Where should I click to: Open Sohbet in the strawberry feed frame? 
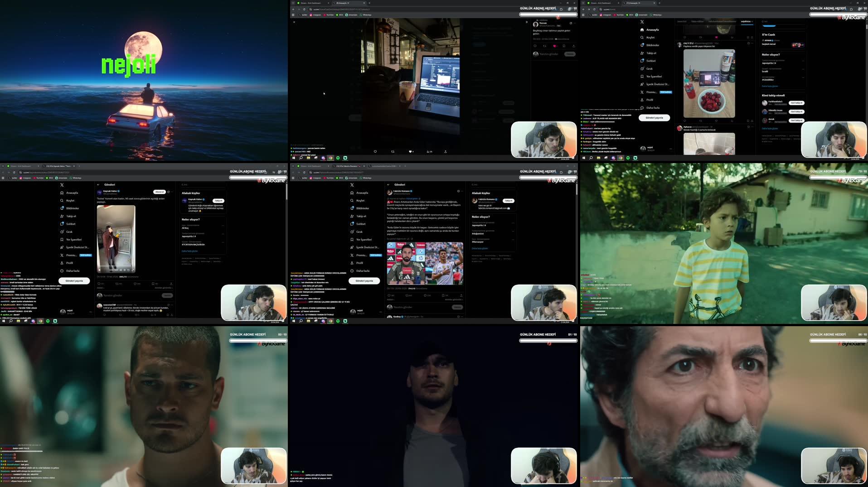pos(648,61)
